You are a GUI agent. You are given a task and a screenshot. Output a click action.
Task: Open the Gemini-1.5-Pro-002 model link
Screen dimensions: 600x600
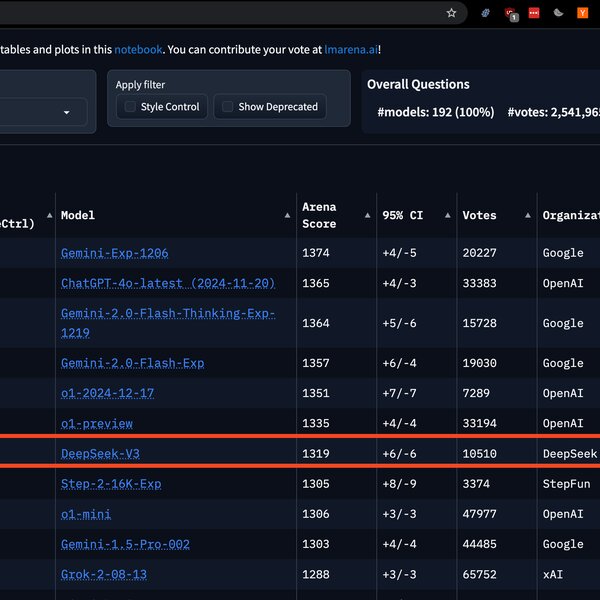[125, 544]
